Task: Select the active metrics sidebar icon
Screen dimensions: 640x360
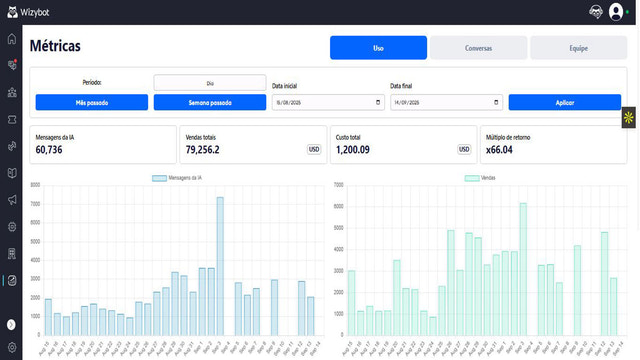Action: coord(12,280)
